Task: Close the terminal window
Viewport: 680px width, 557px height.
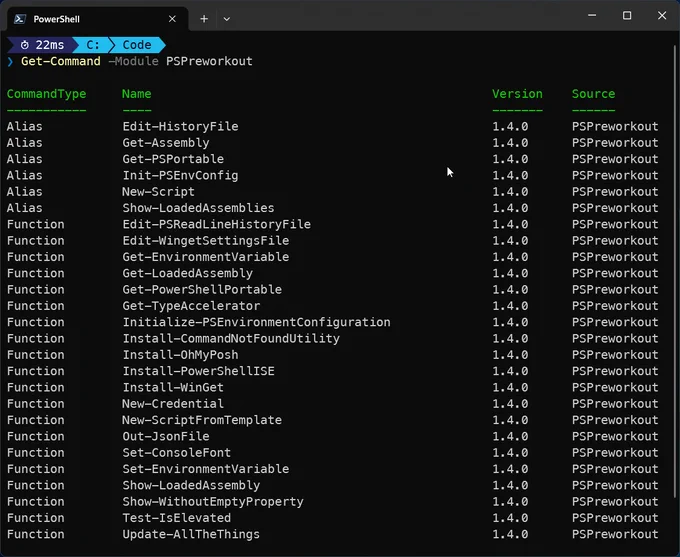Action: [662, 16]
